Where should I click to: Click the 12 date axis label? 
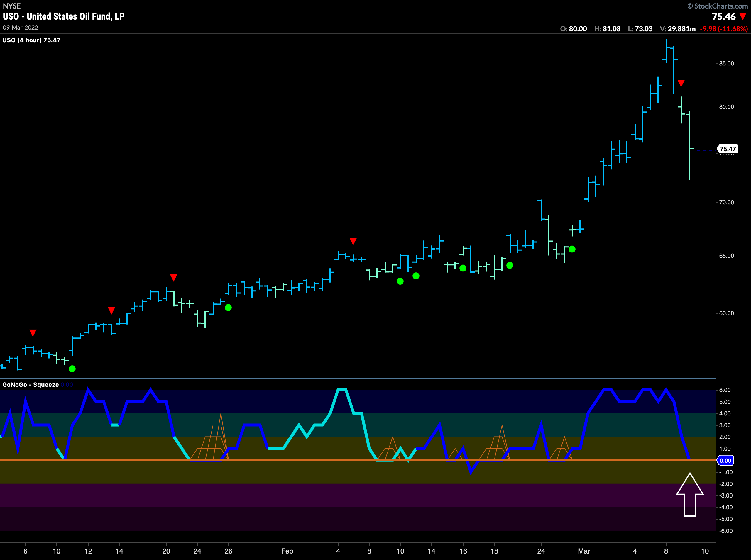click(x=88, y=551)
